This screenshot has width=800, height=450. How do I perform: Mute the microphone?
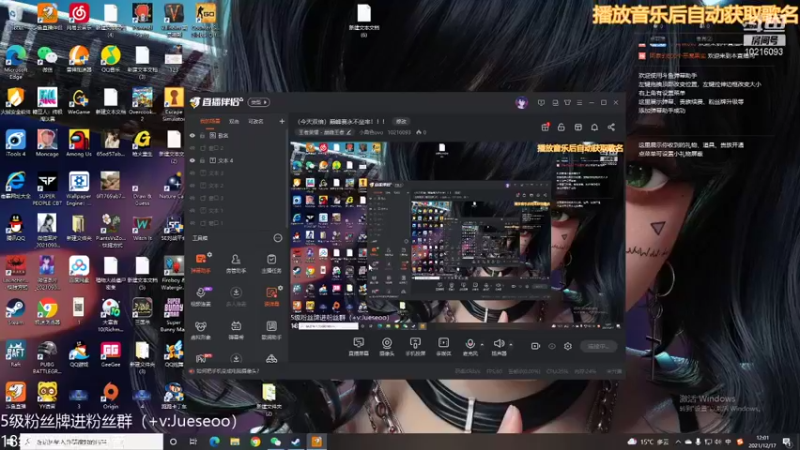(470, 346)
